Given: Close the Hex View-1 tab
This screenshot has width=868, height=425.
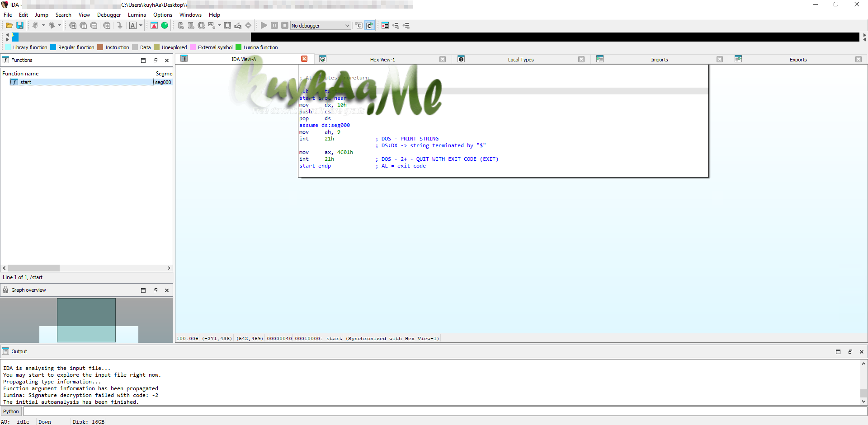Looking at the screenshot, I should (x=443, y=59).
